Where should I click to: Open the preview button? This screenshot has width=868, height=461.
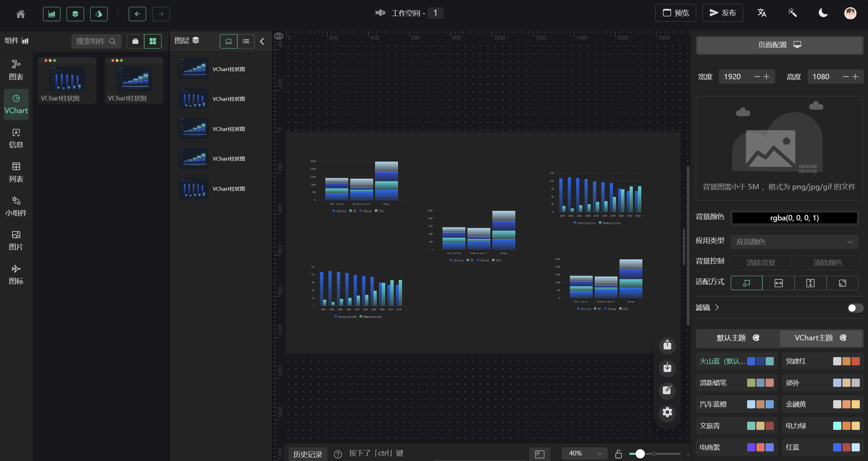[x=675, y=13]
